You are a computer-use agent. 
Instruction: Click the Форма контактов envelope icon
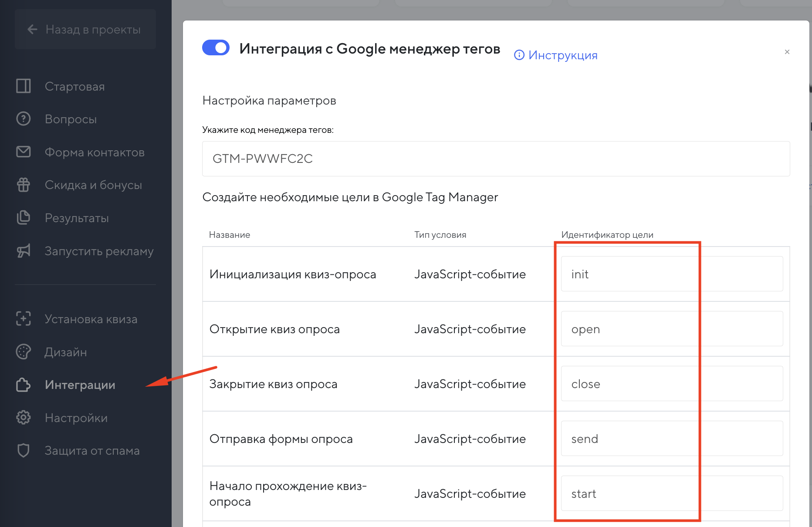[24, 152]
